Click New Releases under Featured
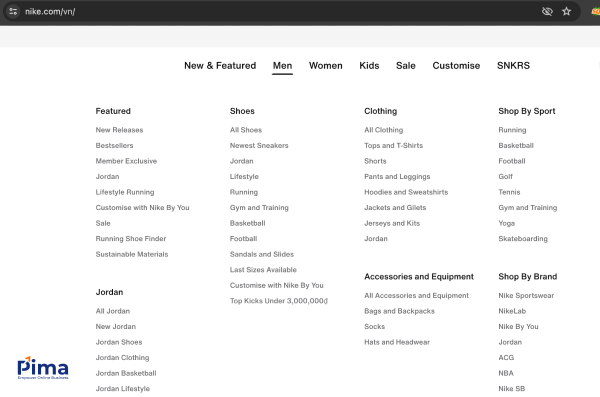Image resolution: width=600 pixels, height=397 pixels. 119,130
